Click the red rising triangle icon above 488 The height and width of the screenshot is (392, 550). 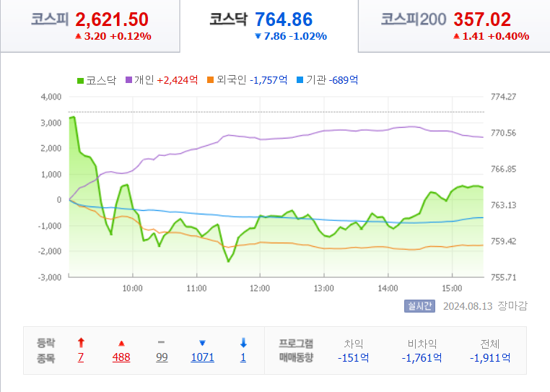pos(121,343)
